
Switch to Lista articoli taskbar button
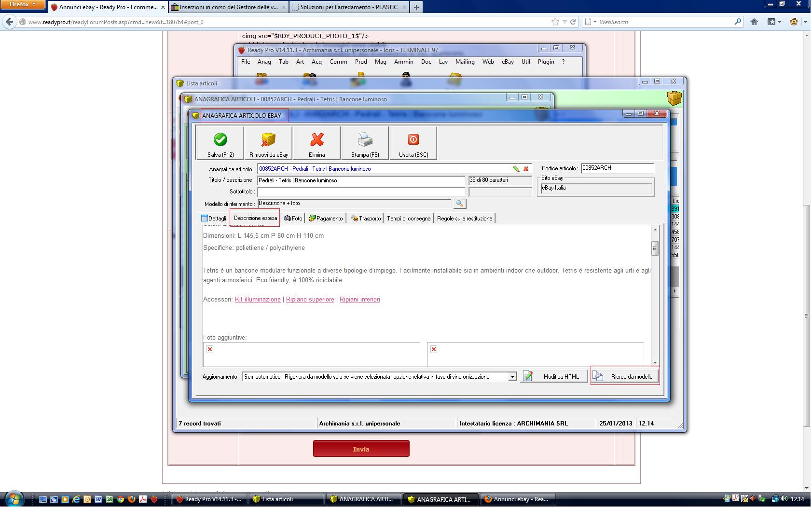click(x=287, y=499)
